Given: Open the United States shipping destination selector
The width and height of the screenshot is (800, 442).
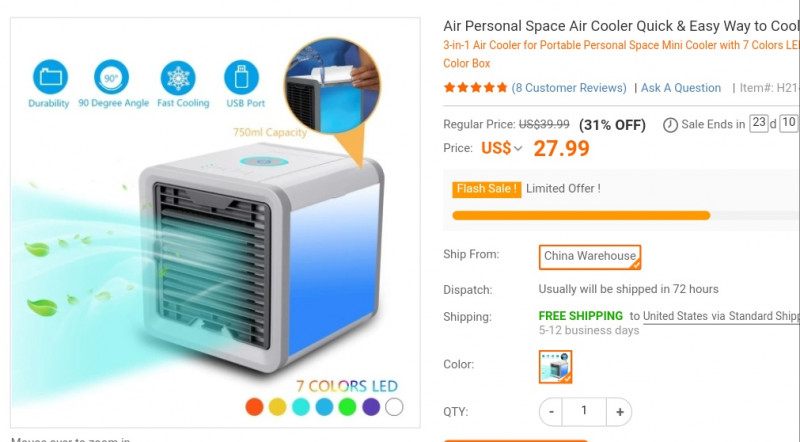Looking at the screenshot, I should click(x=721, y=316).
